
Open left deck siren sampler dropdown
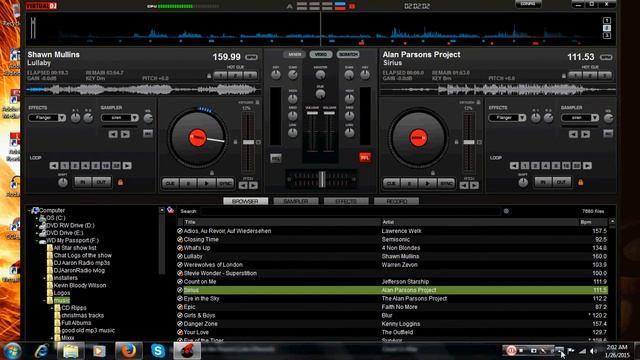coord(135,118)
